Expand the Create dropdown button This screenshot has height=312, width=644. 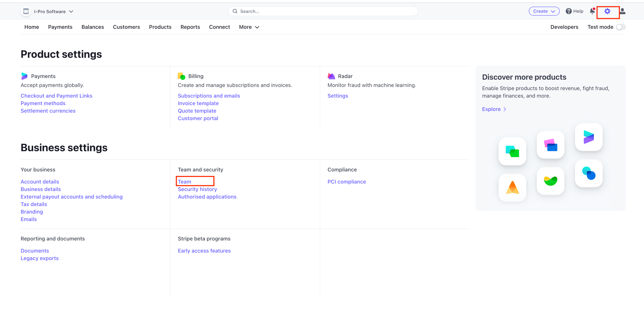point(544,11)
